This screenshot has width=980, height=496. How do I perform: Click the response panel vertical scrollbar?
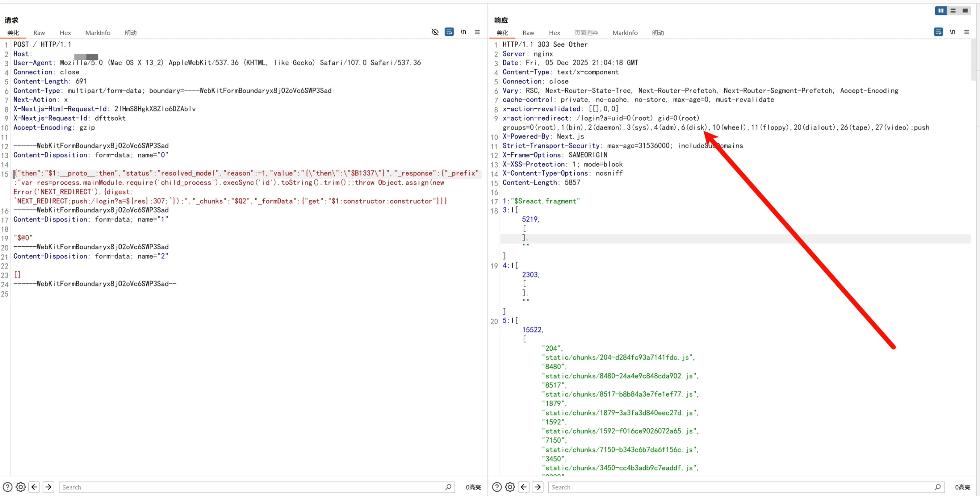point(974,60)
